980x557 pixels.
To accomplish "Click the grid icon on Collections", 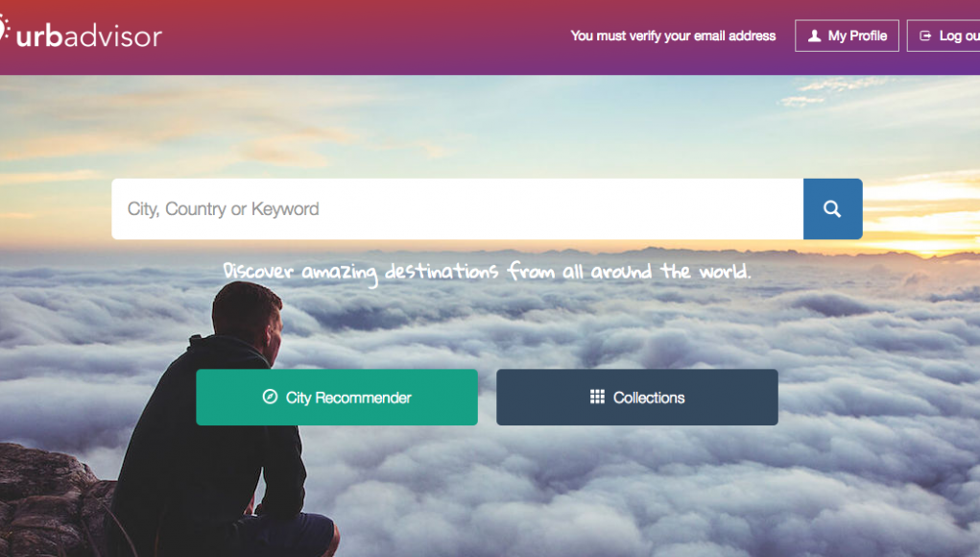I will [597, 397].
